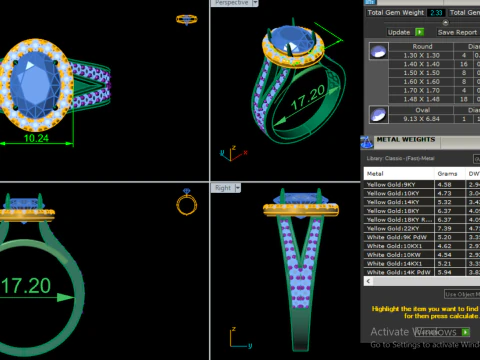Click the Grams column header
480x360 pixels.
tap(450, 174)
